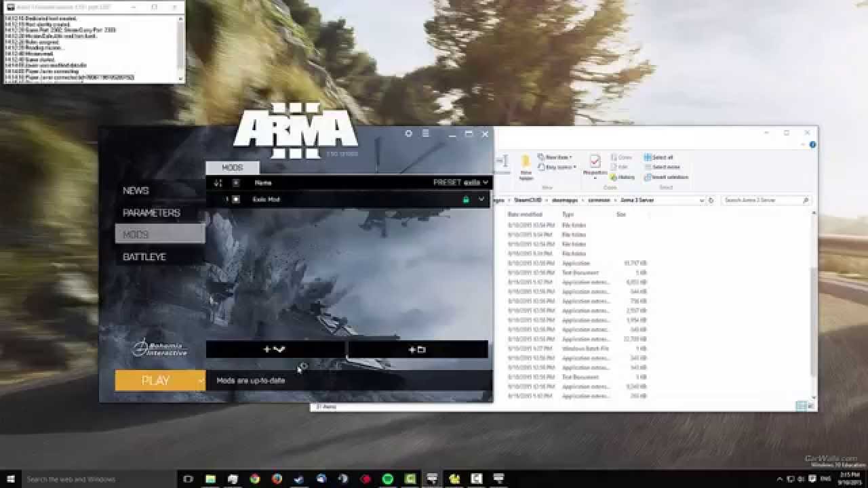Click Select none in Explorer ribbon

click(661, 167)
